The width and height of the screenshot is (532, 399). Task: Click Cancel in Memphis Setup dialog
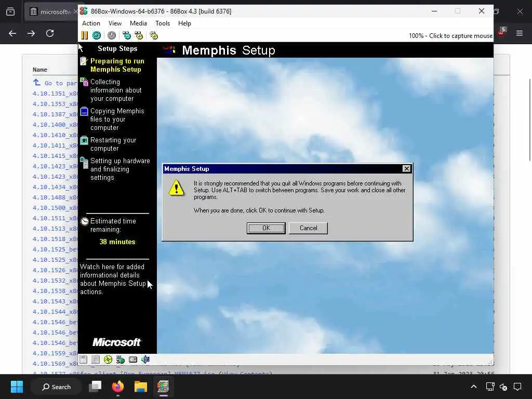pyautogui.click(x=309, y=228)
